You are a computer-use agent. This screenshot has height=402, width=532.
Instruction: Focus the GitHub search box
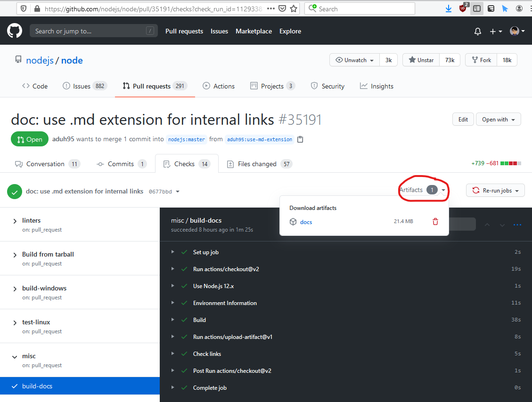[94, 31]
